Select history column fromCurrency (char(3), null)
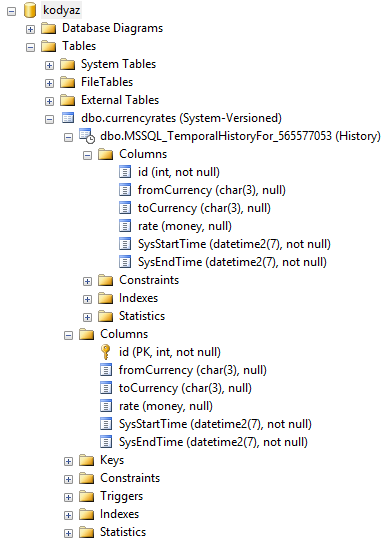The image size is (386, 541). pyautogui.click(x=212, y=190)
